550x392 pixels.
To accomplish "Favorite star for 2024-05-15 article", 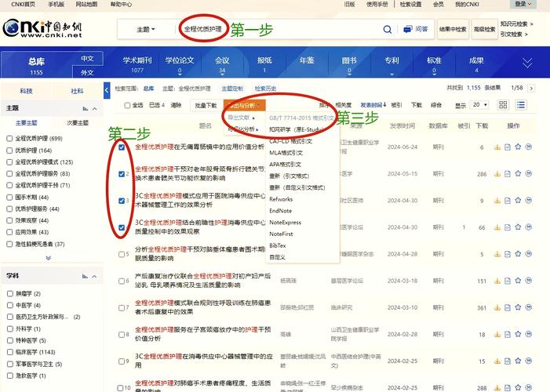I will [518, 173].
